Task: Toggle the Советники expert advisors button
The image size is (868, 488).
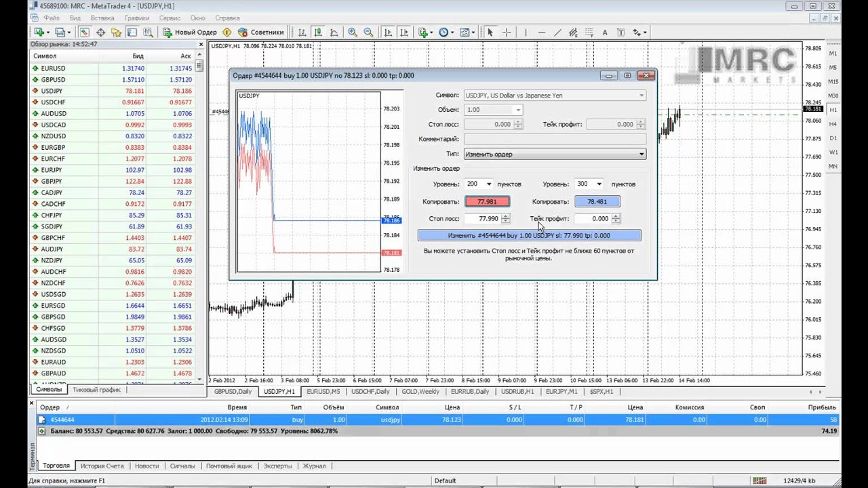Action: pyautogui.click(x=261, y=32)
